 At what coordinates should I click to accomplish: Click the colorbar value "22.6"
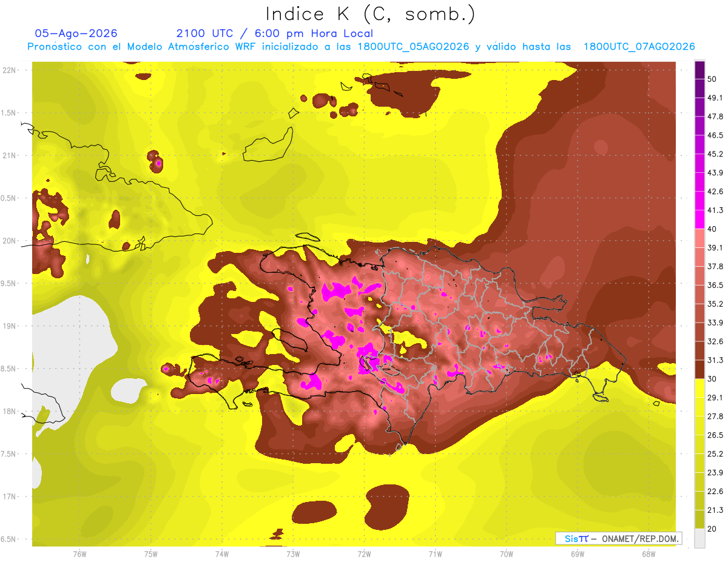pyautogui.click(x=715, y=492)
